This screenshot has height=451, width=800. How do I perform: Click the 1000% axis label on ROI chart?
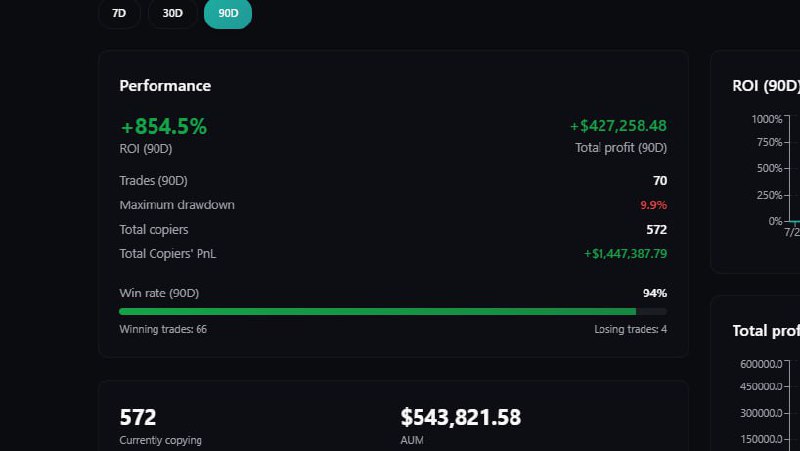coord(766,119)
